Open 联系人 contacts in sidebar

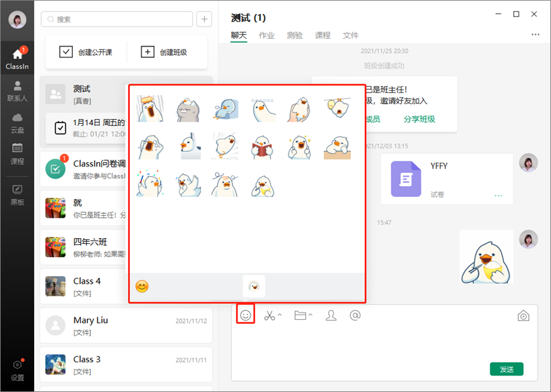pyautogui.click(x=17, y=91)
